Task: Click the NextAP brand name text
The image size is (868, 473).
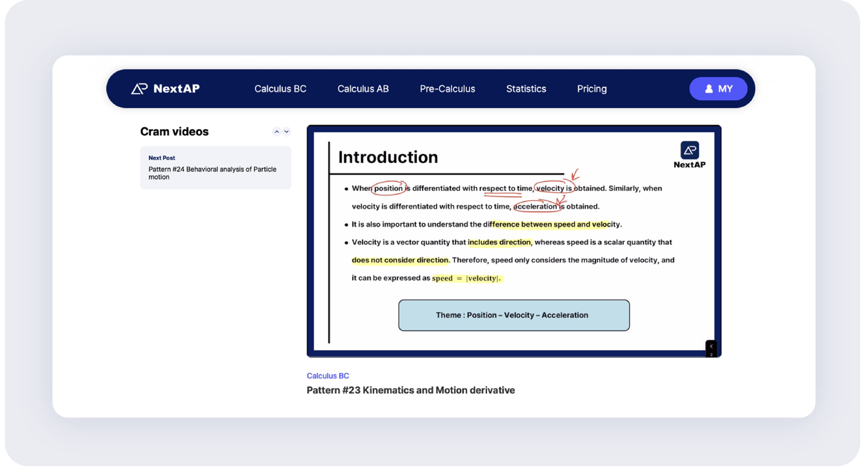Action: 176,89
